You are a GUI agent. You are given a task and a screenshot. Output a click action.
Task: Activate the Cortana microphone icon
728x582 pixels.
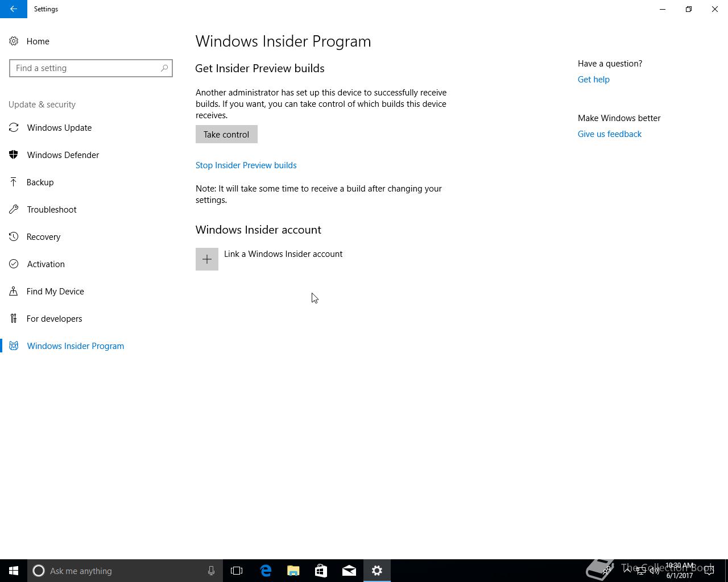(211, 571)
